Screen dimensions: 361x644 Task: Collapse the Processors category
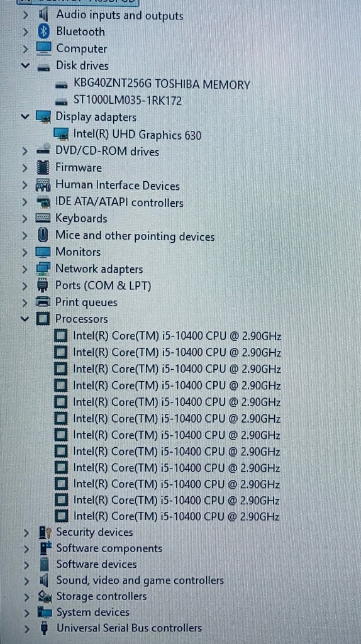pos(25,319)
